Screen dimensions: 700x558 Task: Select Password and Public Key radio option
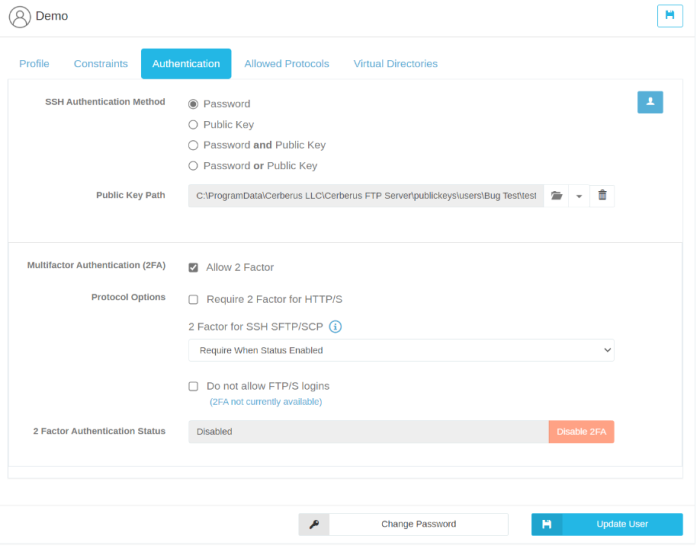pyautogui.click(x=193, y=145)
